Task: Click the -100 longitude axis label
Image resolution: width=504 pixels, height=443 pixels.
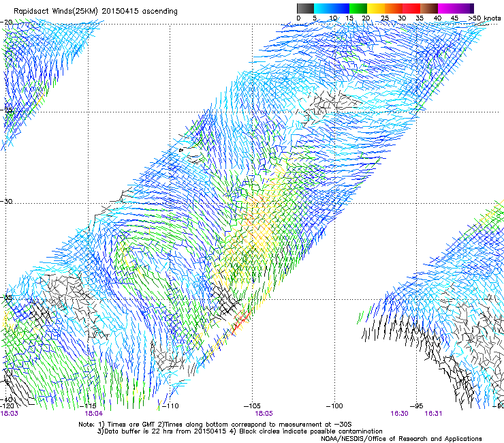Action: 334,406
